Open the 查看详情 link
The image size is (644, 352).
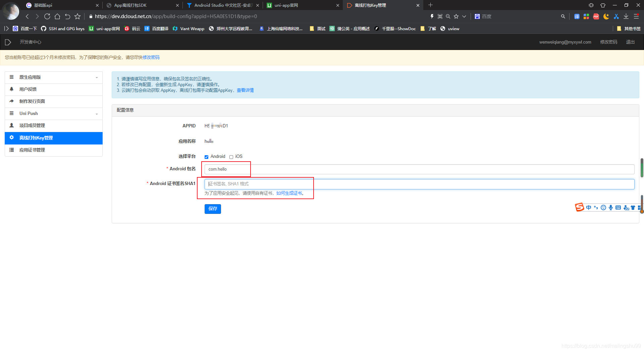[245, 91]
